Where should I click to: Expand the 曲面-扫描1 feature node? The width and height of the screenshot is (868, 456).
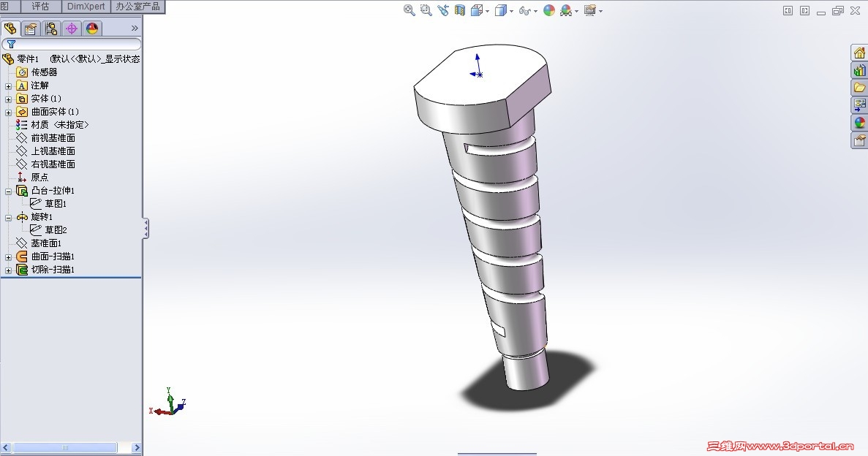click(x=8, y=257)
